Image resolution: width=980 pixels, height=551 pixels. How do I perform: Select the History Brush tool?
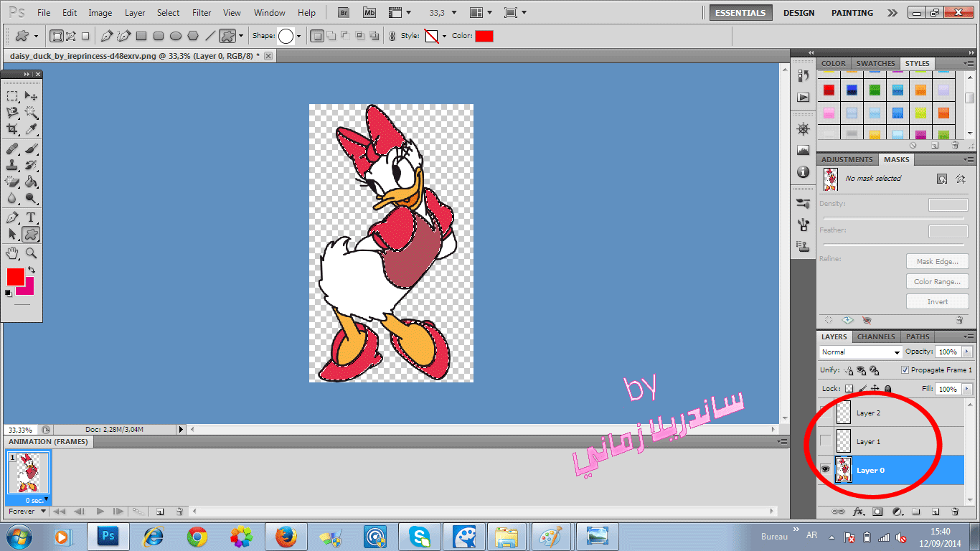coord(31,165)
